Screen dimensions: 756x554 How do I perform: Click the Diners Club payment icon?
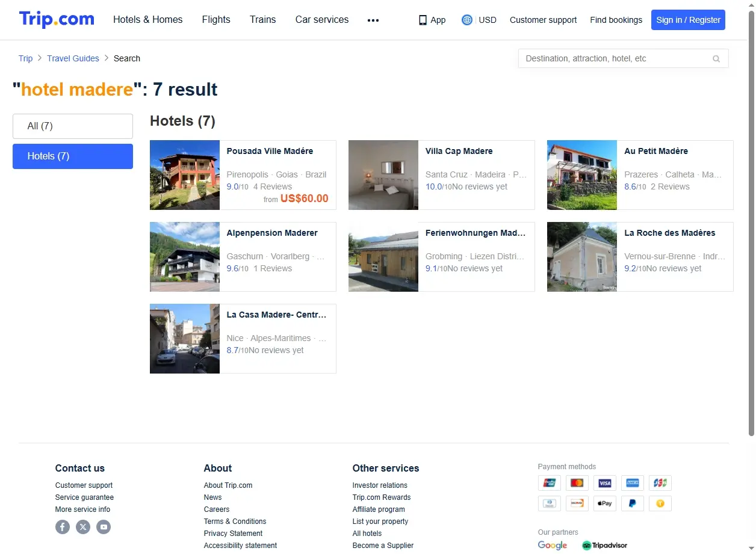549,503
